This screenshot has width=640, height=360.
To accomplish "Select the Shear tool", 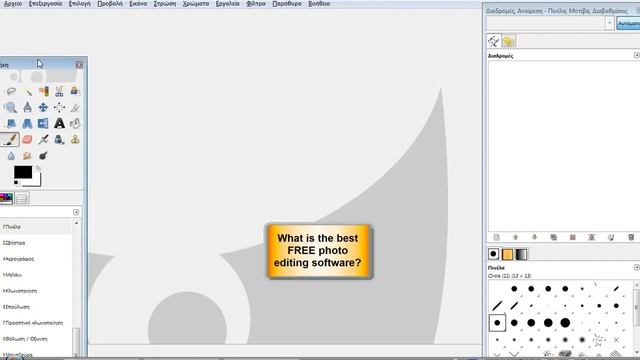I will click(x=11, y=123).
